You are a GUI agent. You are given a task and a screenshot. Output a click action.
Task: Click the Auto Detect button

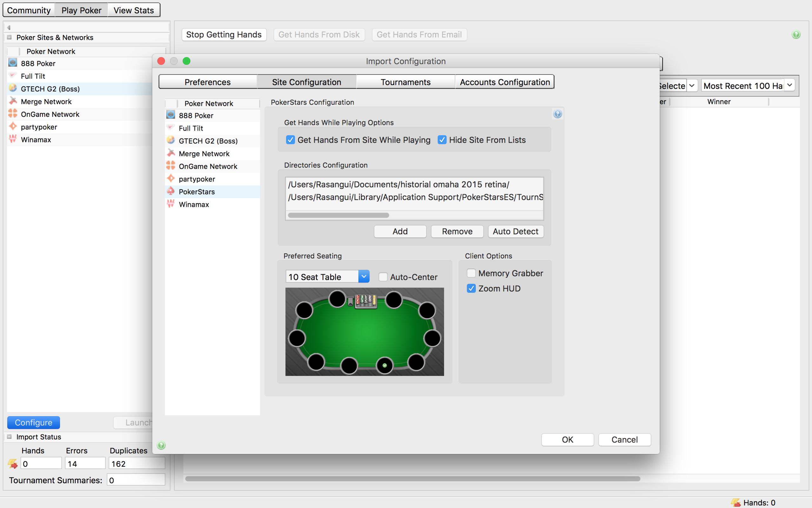point(516,232)
